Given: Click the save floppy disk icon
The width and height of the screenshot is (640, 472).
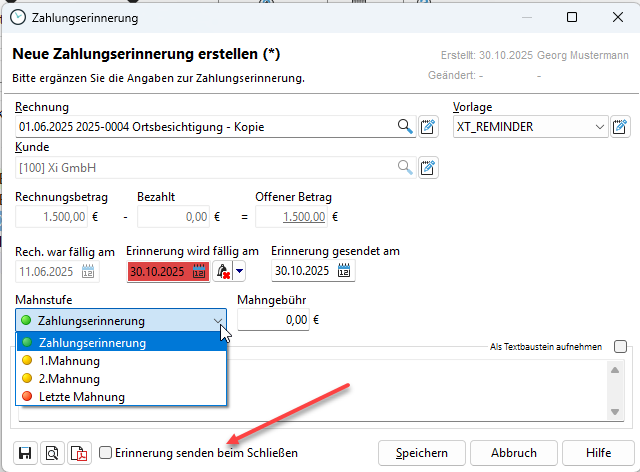Looking at the screenshot, I should click(25, 453).
